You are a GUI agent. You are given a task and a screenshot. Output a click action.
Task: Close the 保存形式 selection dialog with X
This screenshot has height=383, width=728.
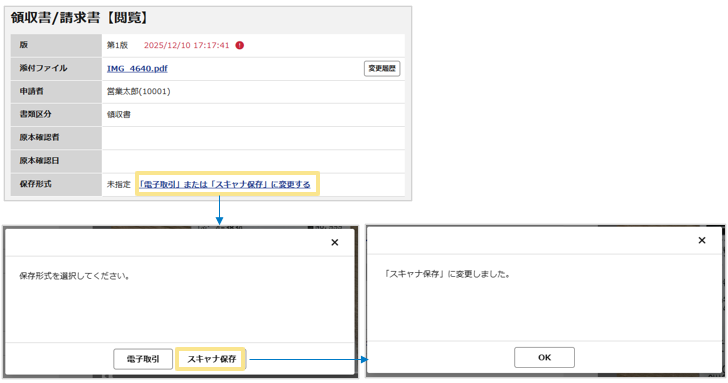(x=335, y=242)
